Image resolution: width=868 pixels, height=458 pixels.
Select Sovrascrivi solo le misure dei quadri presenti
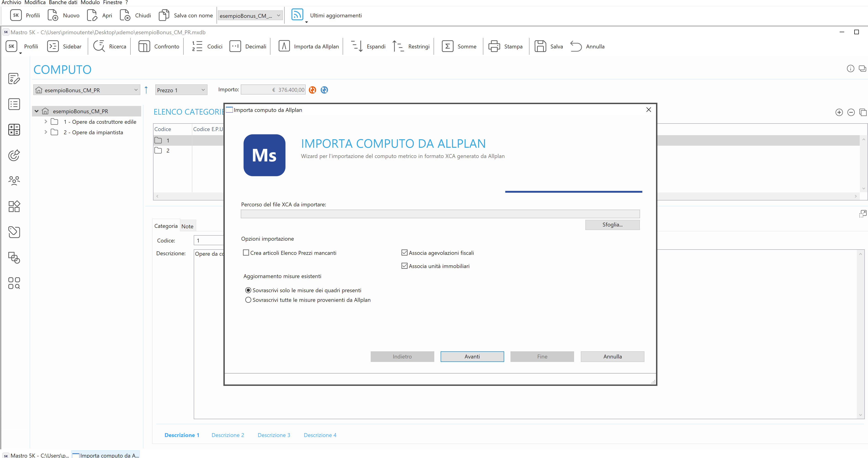[248, 290]
